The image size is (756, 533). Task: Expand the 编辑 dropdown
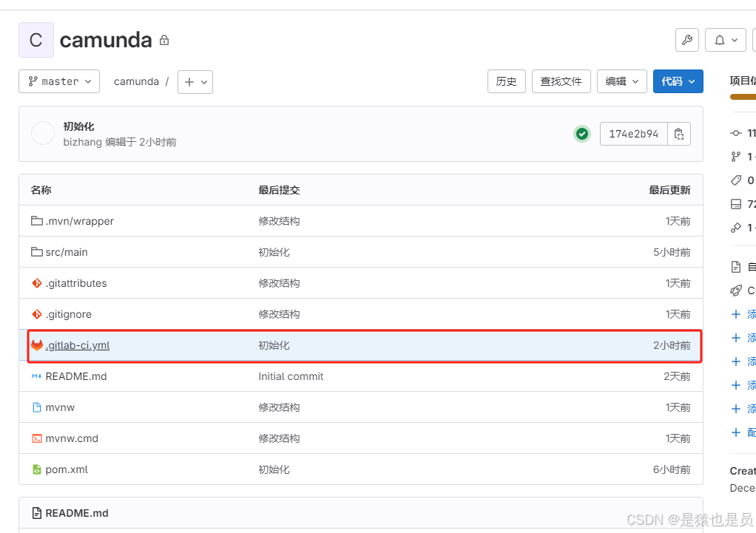click(x=621, y=81)
